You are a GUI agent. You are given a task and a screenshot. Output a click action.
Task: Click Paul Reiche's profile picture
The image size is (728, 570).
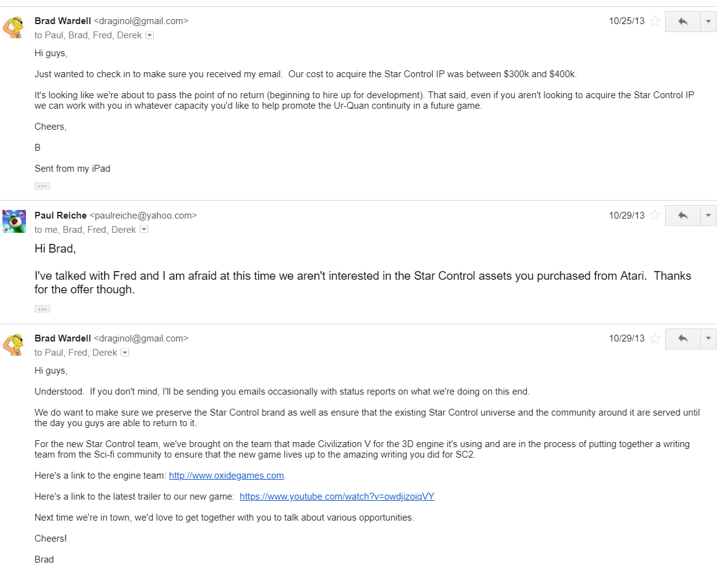[x=14, y=221]
